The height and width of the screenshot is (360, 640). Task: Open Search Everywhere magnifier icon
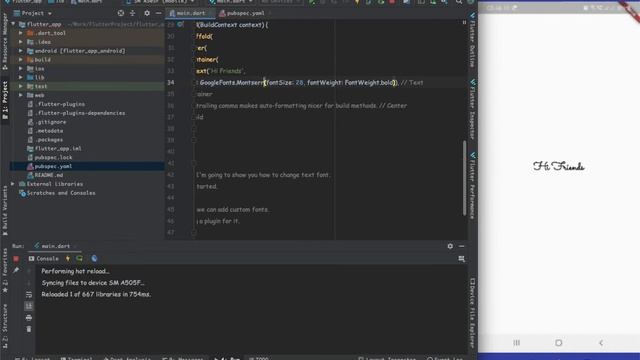point(459,2)
